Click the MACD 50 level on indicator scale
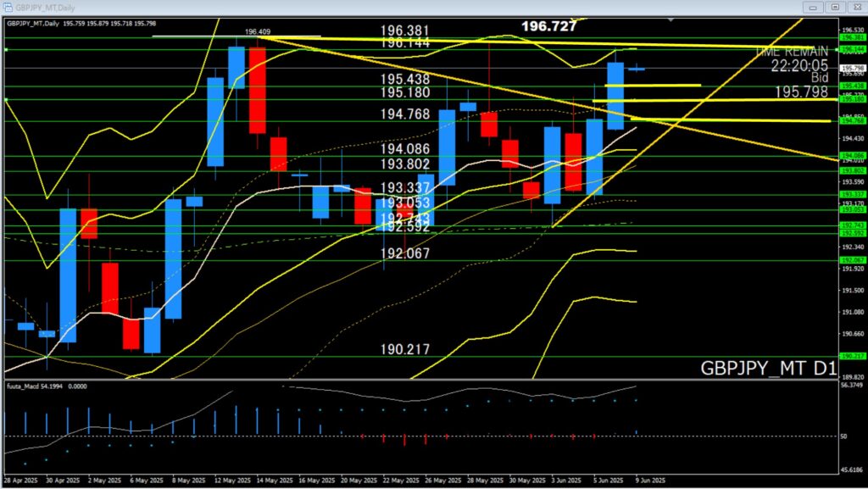868x489 pixels. point(843,436)
